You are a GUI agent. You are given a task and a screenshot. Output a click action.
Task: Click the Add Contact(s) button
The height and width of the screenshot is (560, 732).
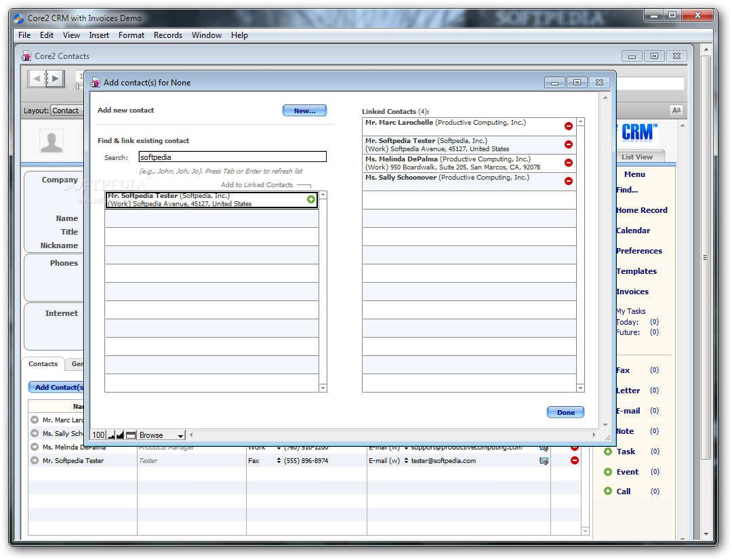(x=56, y=387)
